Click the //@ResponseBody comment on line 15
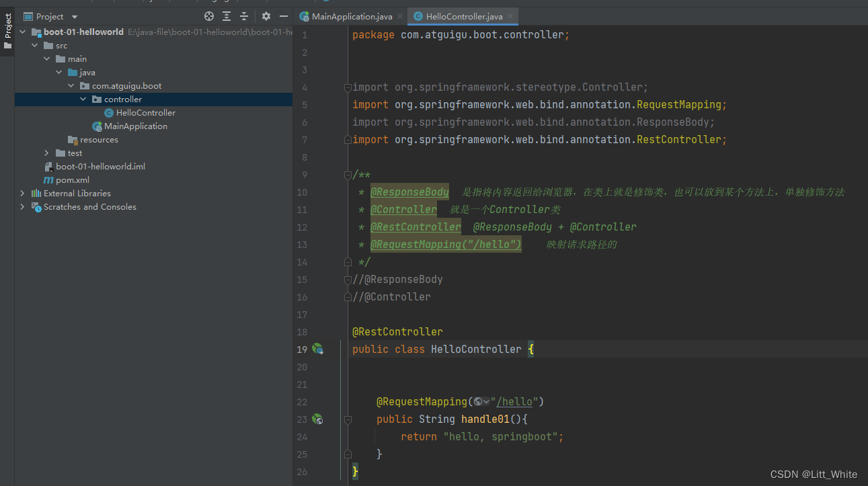 click(397, 279)
